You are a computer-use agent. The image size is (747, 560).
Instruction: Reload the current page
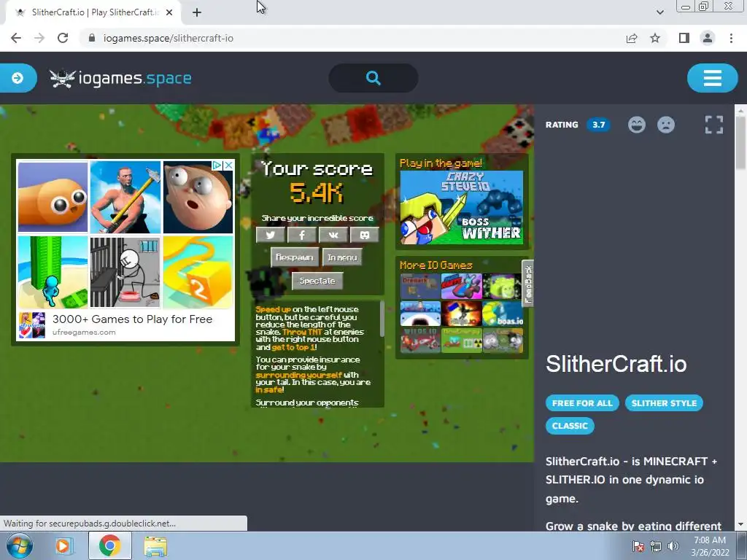(x=63, y=38)
